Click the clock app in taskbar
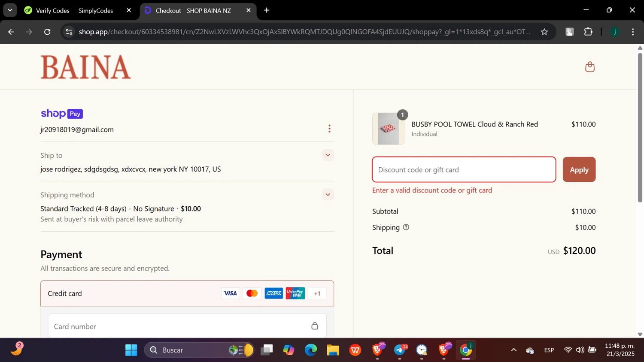Viewport: 644px width, 362px height. (422, 350)
